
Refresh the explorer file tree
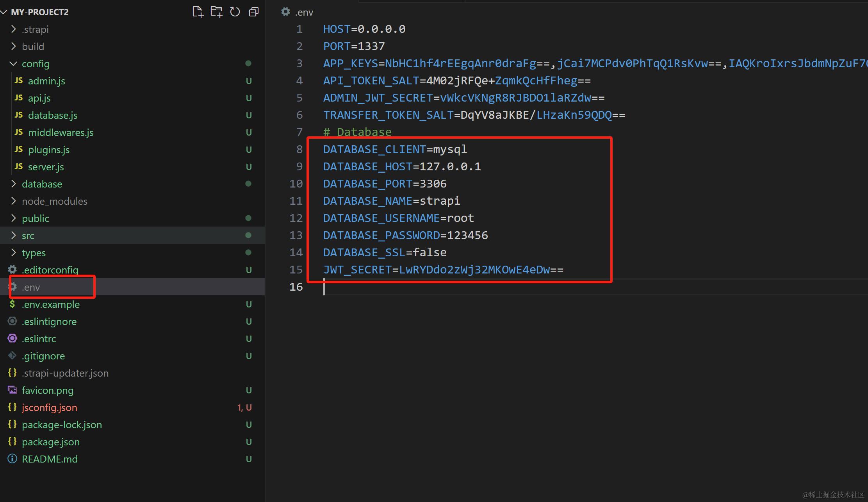(x=235, y=12)
